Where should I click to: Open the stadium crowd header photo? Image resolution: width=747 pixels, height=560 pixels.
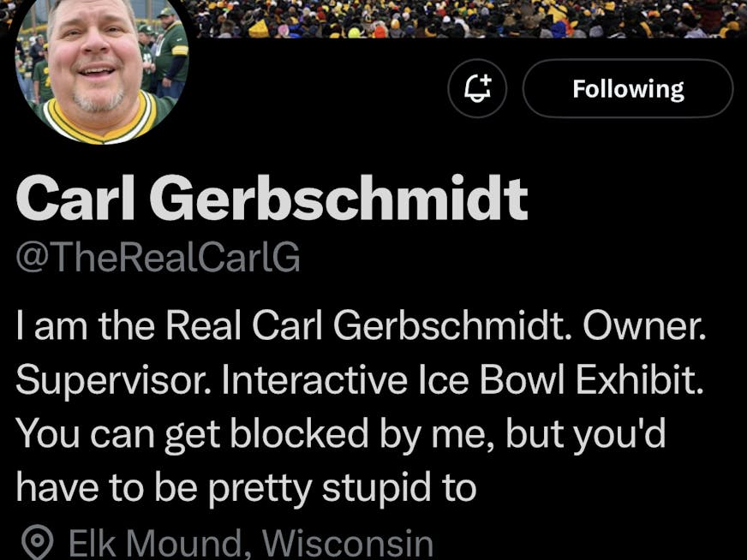[463, 17]
